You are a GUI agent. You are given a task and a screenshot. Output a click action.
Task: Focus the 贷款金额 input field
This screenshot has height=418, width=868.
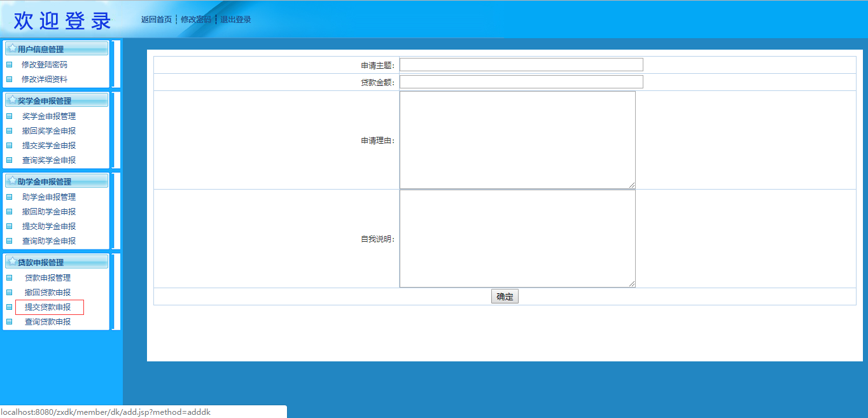click(521, 81)
